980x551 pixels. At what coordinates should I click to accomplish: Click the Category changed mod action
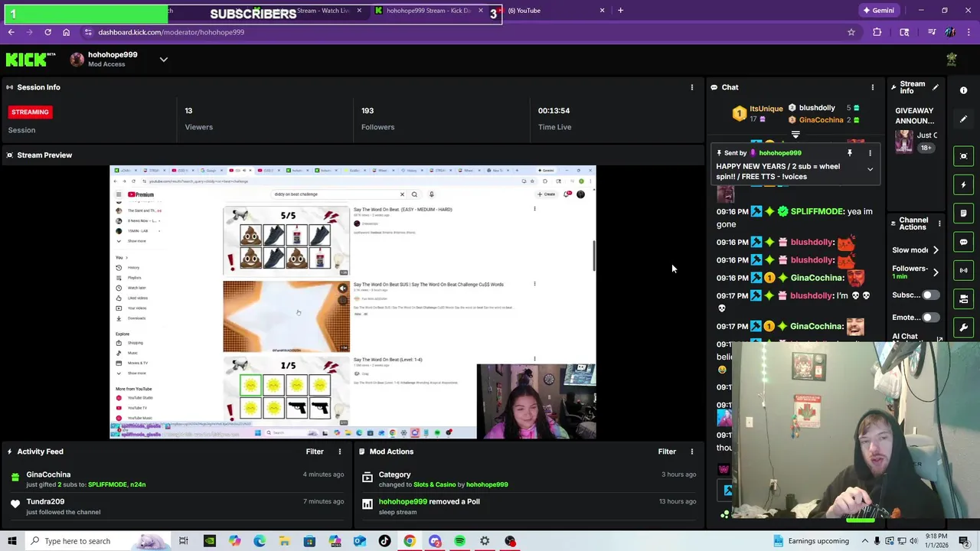(528, 479)
